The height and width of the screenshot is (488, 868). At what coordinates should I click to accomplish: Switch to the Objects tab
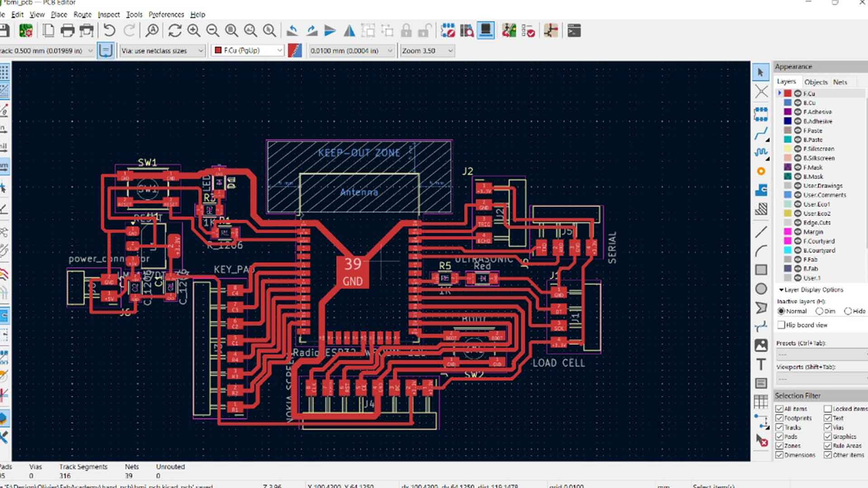click(816, 82)
